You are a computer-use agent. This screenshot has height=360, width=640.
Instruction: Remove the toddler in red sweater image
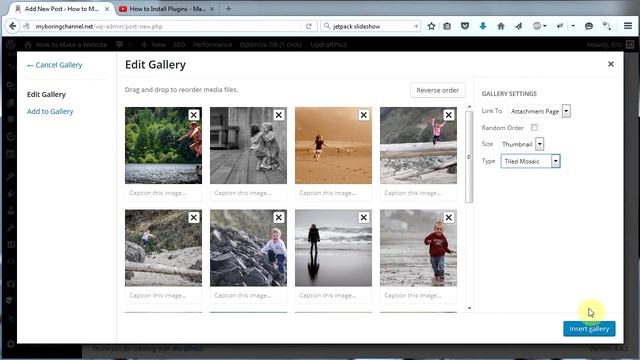pos(449,218)
